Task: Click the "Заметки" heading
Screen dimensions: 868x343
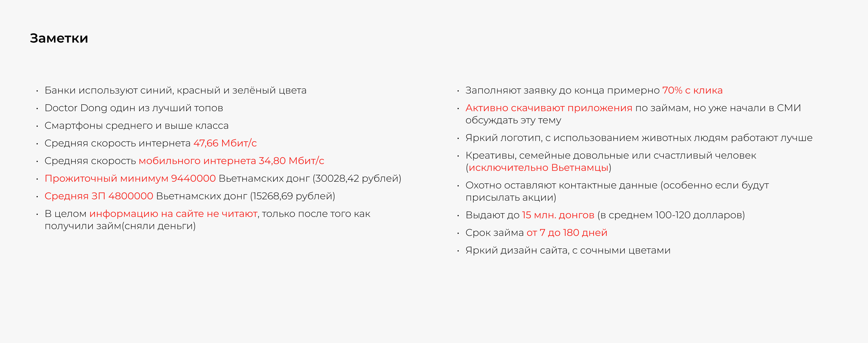Action: 59,39
